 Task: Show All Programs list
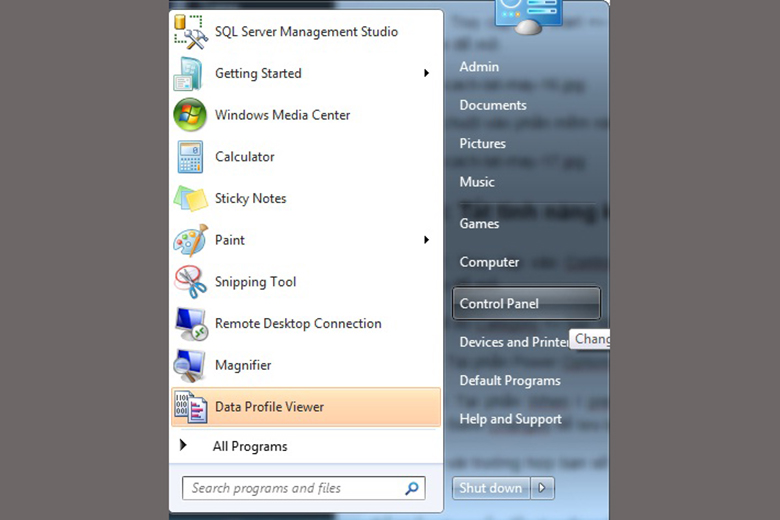pyautogui.click(x=249, y=446)
